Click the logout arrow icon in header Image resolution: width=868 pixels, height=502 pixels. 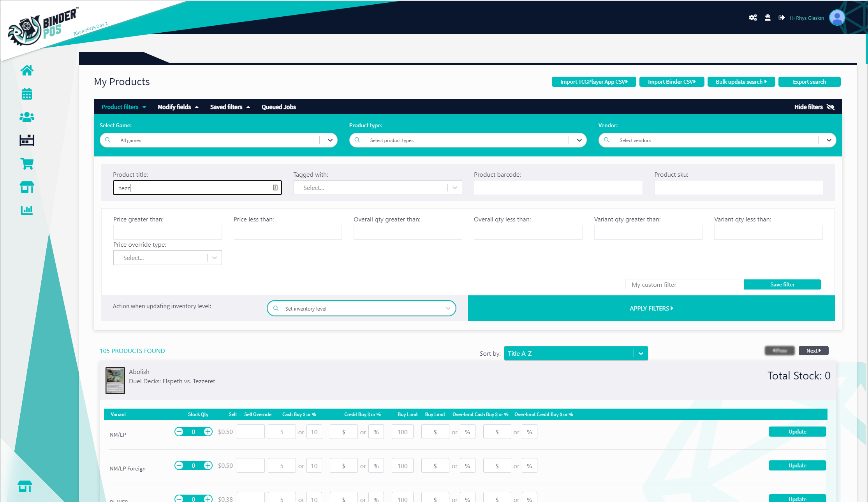coord(781,18)
